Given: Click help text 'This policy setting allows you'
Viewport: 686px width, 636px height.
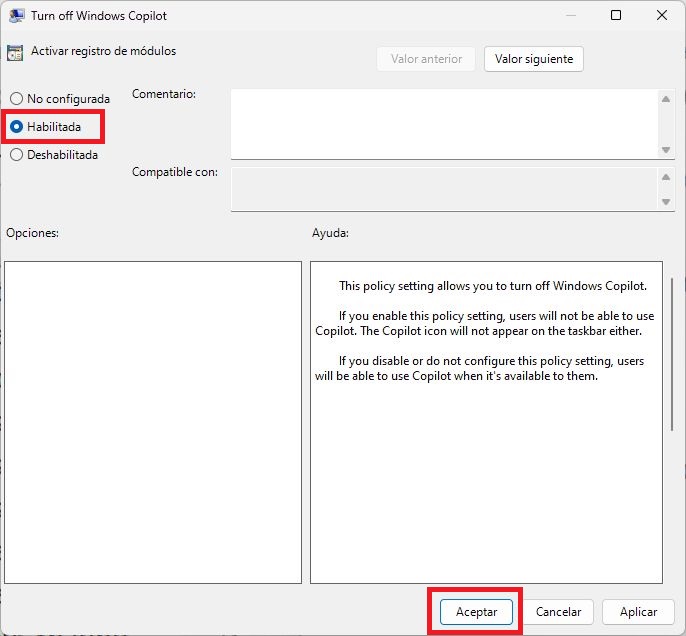Looking at the screenshot, I should [x=492, y=286].
